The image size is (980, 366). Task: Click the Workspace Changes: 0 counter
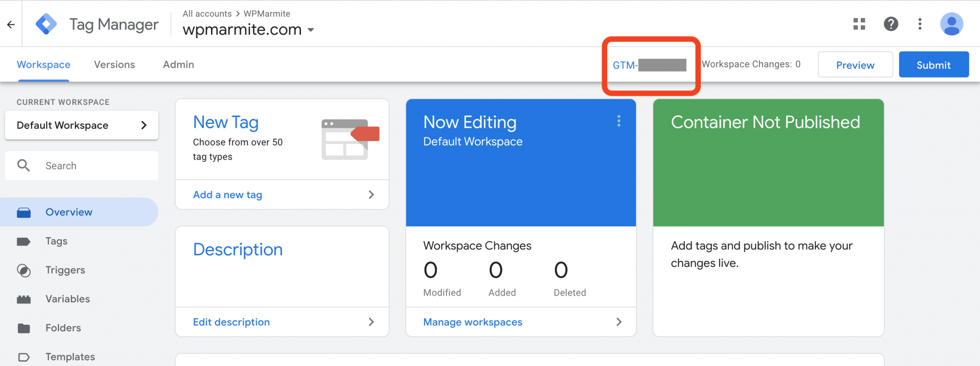click(751, 64)
